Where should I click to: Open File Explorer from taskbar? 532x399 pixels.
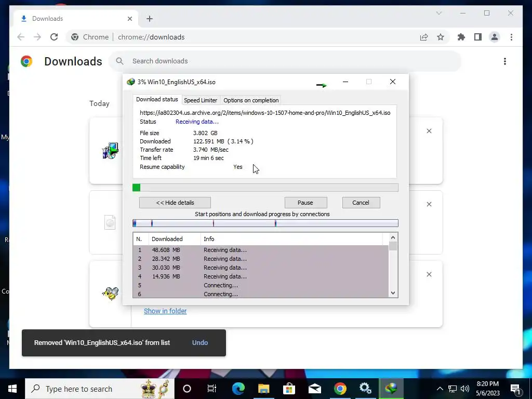coord(263,389)
